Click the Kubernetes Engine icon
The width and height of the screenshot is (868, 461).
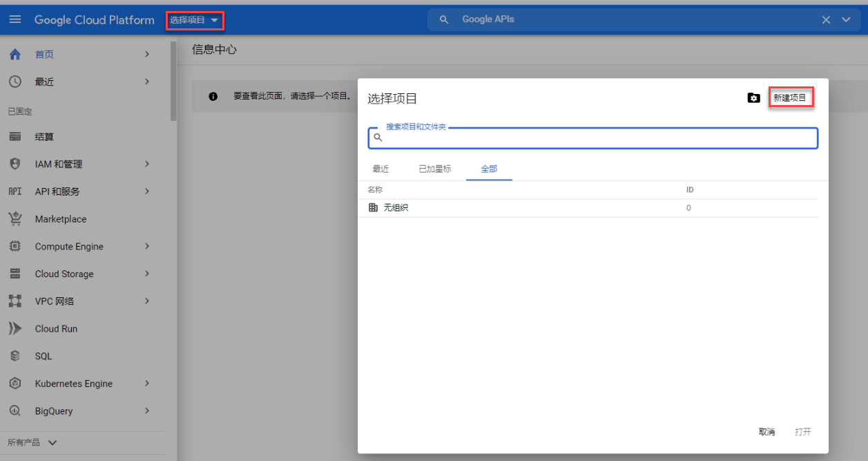(15, 384)
